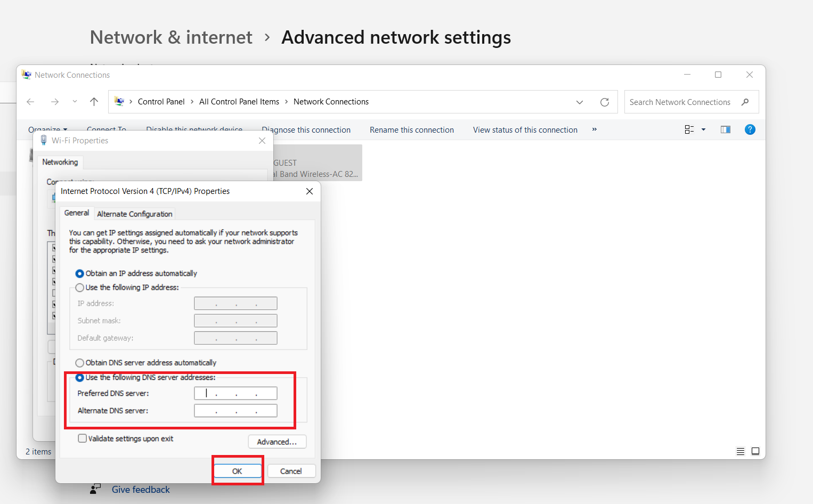Click Give feedback link in Settings
This screenshot has width=813, height=504.
coord(141,490)
